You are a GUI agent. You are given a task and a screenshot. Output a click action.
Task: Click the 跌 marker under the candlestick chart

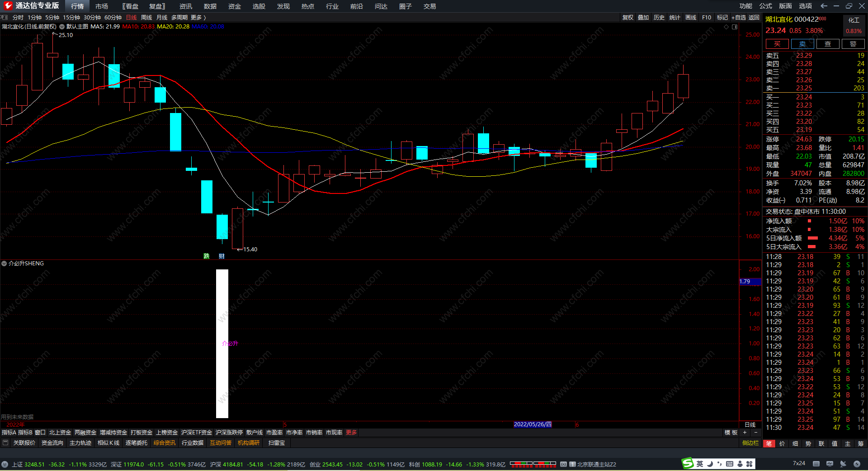pyautogui.click(x=207, y=256)
